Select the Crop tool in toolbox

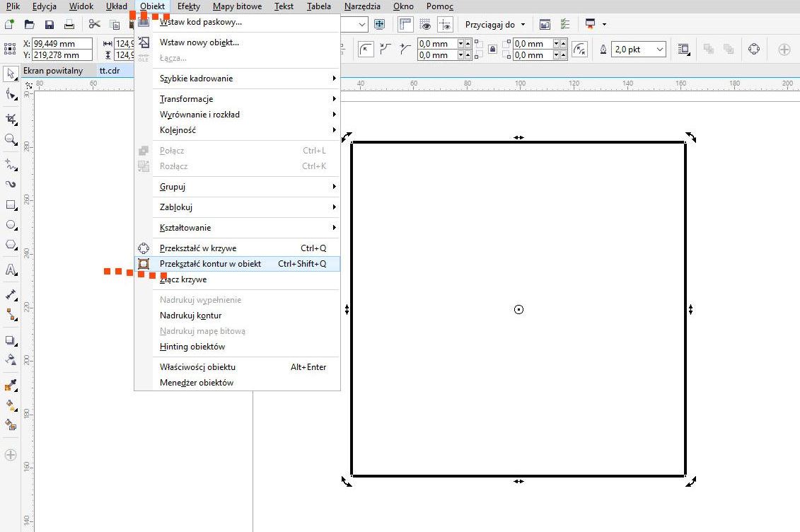[x=11, y=119]
